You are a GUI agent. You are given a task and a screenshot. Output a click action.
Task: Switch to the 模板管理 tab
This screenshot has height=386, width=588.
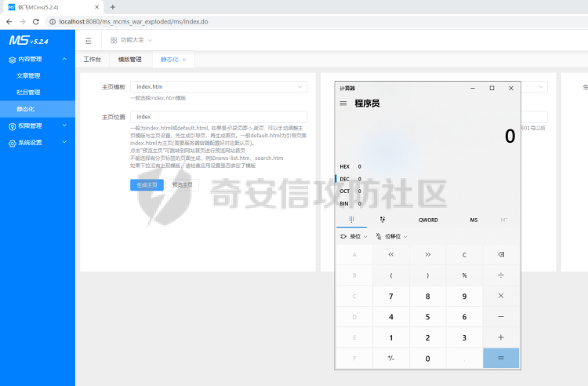(129, 60)
